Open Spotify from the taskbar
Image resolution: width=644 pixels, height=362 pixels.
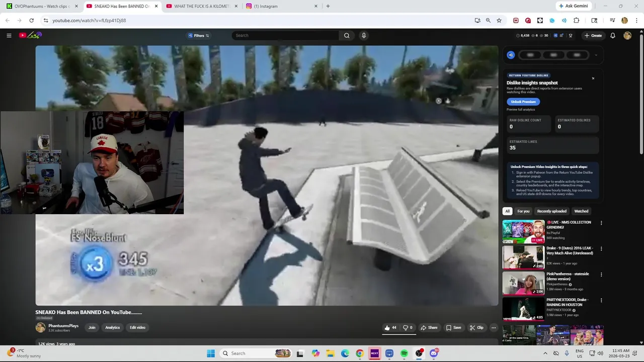coord(404,353)
